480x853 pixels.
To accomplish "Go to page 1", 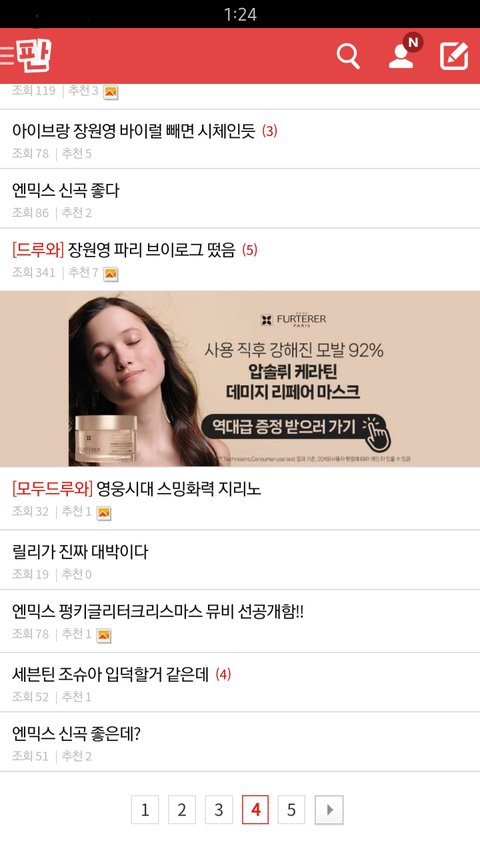I will pyautogui.click(x=145, y=809).
